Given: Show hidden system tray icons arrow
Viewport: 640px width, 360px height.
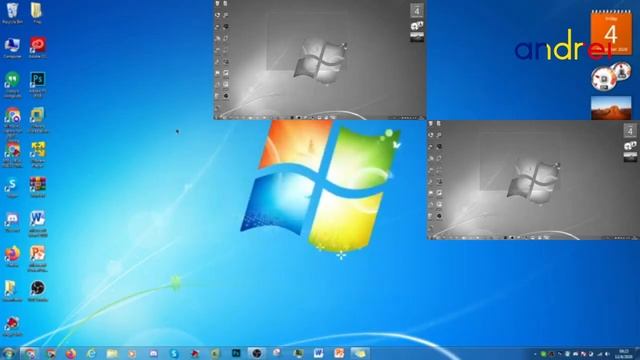Looking at the screenshot, I should (535, 354).
